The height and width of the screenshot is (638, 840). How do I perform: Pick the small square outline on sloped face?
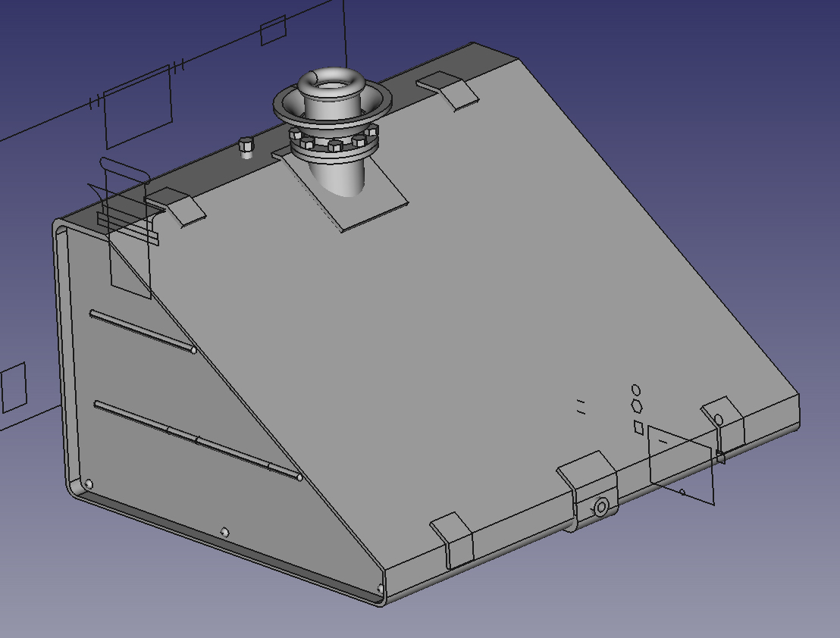tap(638, 427)
